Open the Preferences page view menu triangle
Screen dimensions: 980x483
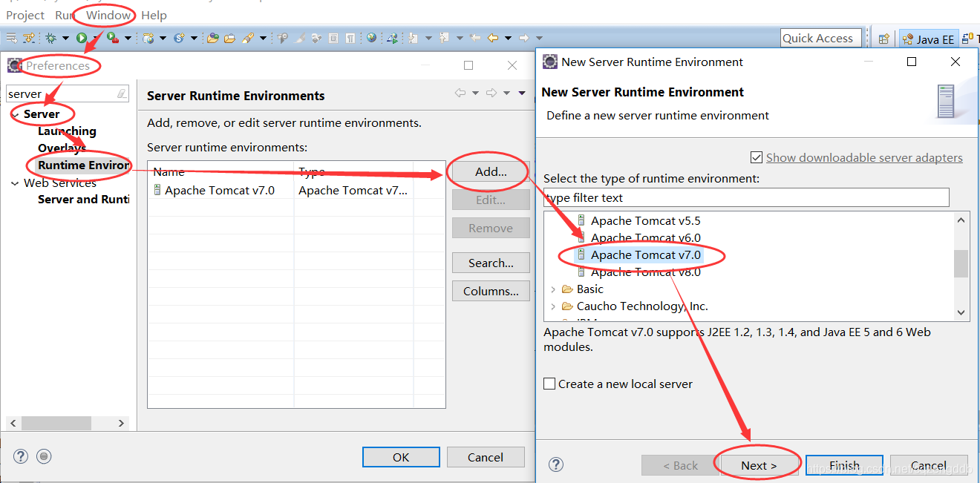coord(522,93)
